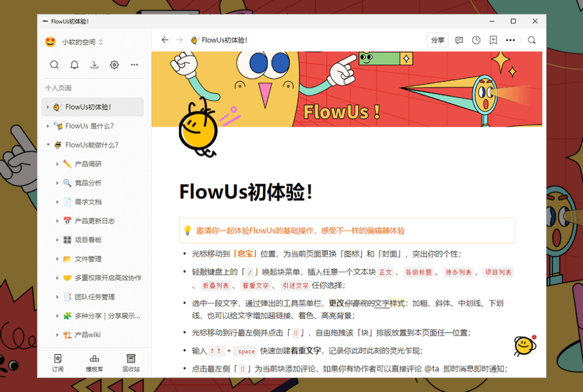
Task: Go forward with the right arrow
Action: coord(179,40)
